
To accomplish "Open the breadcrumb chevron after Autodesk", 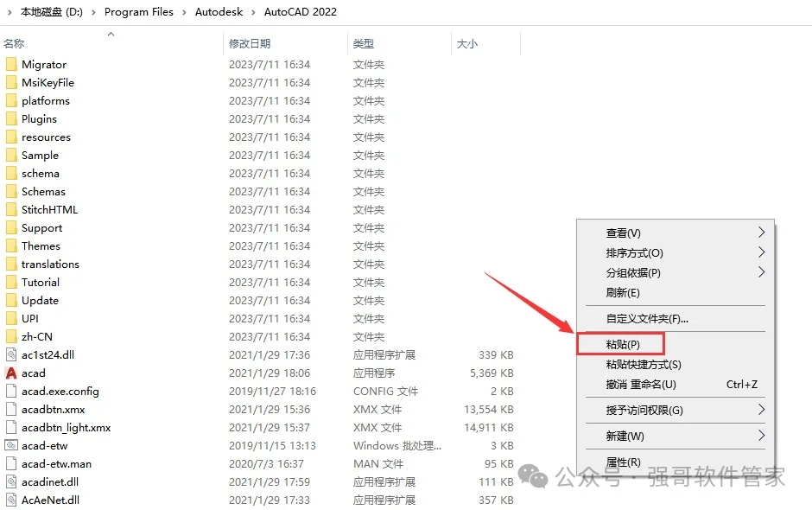I will click(254, 12).
